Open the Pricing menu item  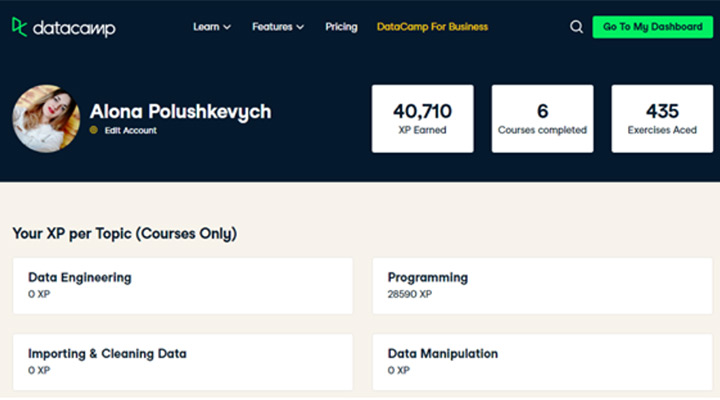[341, 27]
